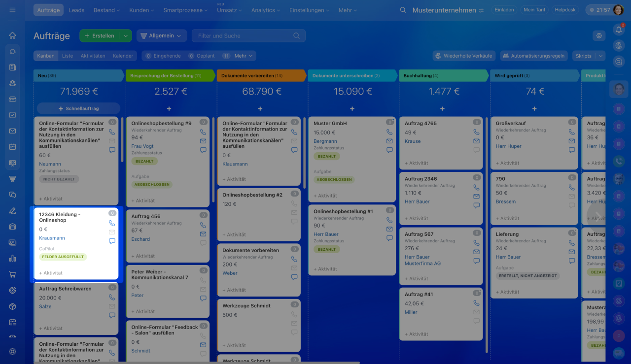Image resolution: width=631 pixels, height=364 pixels.
Task: Click the mail icon on Auftrag 4765 card
Action: [x=476, y=141]
